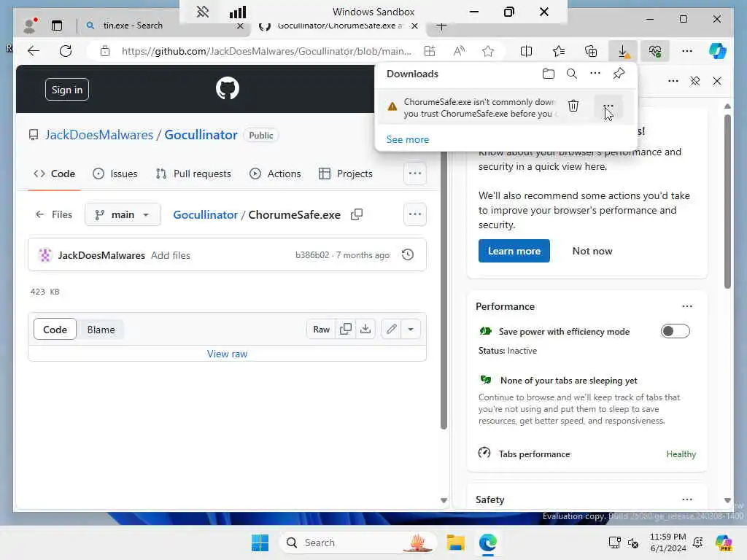
Task: Open Performance card options menu
Action: 687,306
